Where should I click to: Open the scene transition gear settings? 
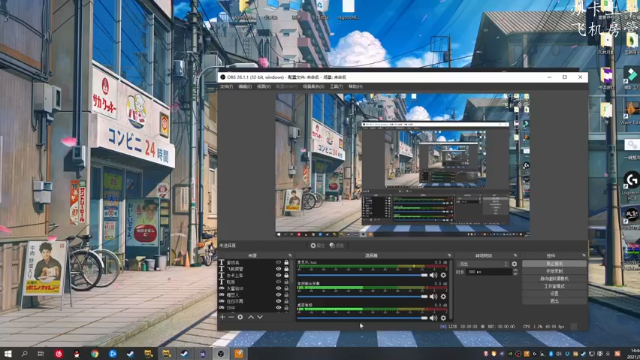[514, 264]
